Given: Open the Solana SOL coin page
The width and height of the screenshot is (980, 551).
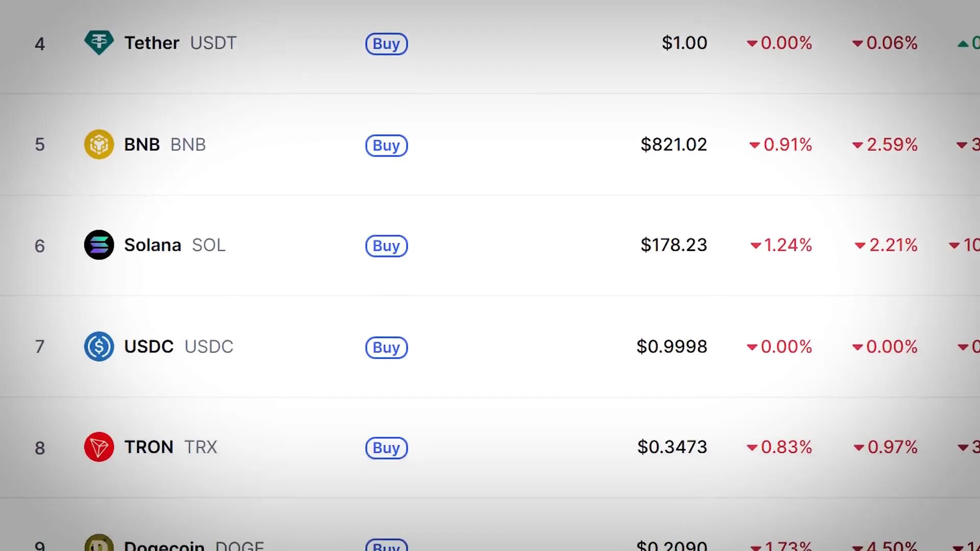Looking at the screenshot, I should click(175, 245).
